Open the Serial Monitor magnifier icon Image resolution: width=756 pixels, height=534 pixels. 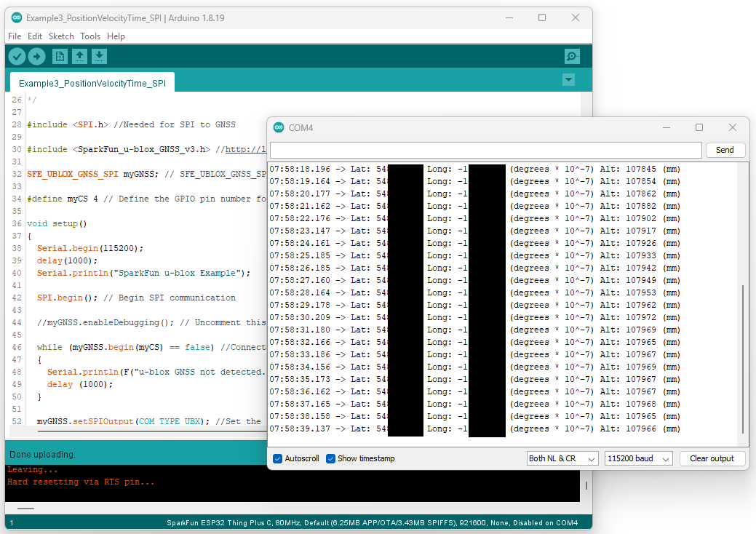pos(572,57)
